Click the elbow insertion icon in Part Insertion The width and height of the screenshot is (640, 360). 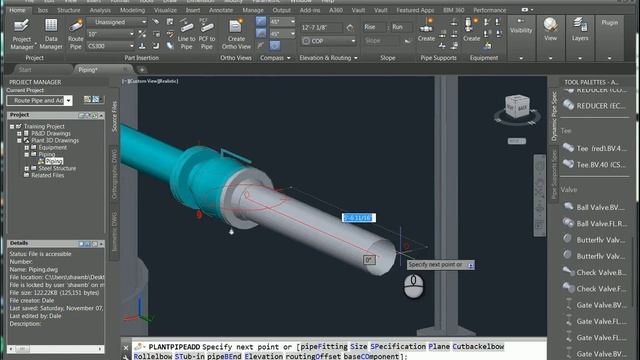156,46
